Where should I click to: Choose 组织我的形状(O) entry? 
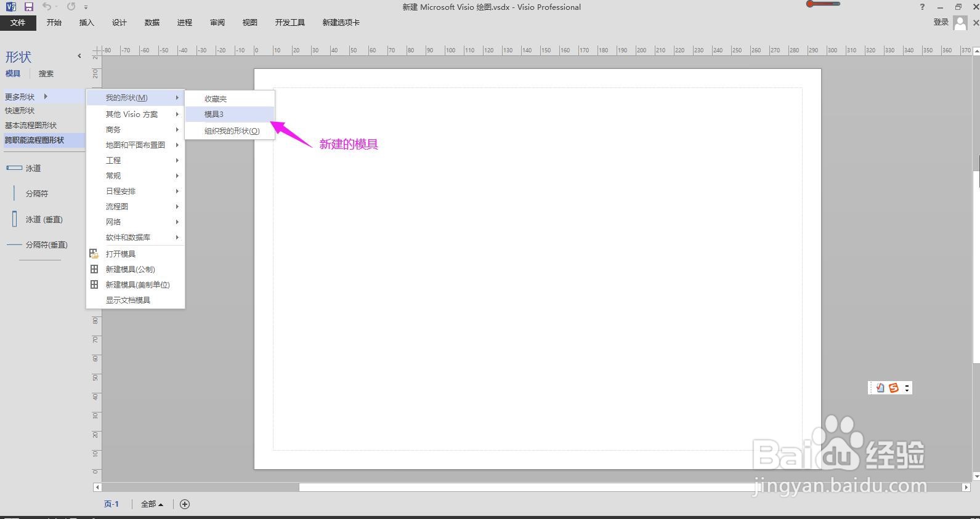click(x=230, y=131)
